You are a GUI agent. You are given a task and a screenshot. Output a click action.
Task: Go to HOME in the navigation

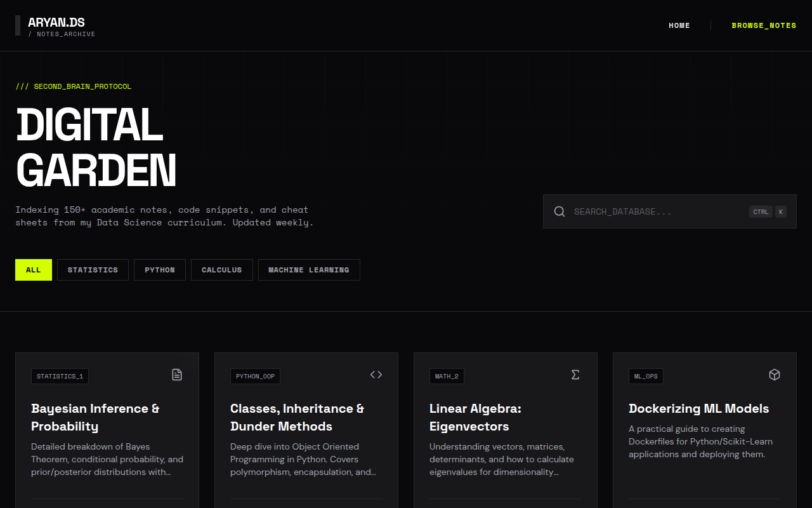(x=679, y=25)
